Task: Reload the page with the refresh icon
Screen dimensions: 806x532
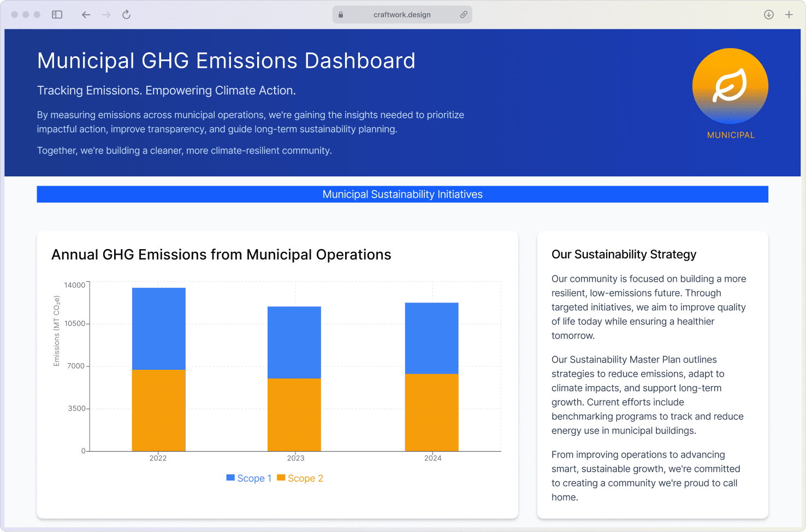Action: coord(126,15)
